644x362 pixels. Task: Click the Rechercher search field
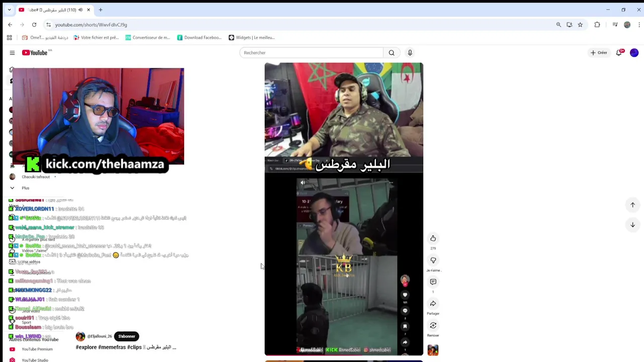tap(311, 53)
